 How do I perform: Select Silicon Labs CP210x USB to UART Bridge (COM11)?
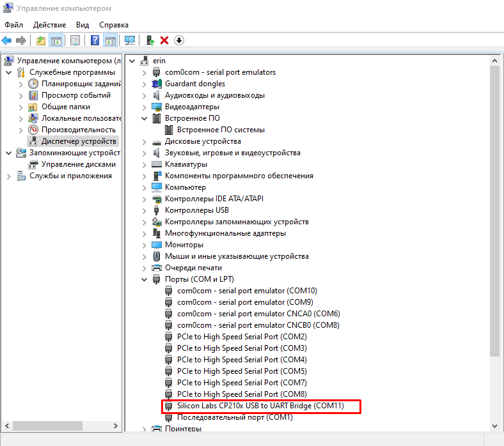click(260, 406)
